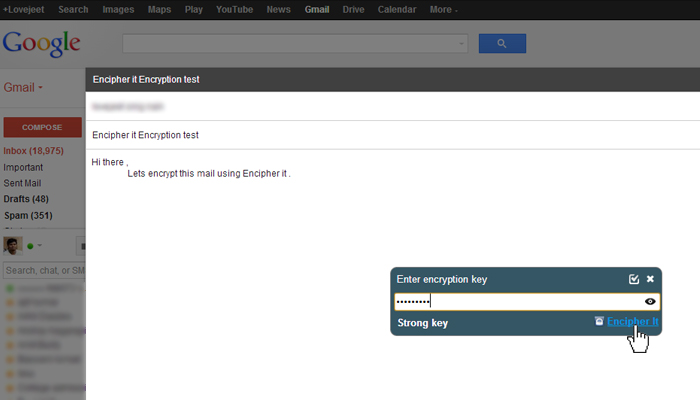The image size is (700, 400).
Task: Toggle password visibility eye icon
Action: point(650,301)
